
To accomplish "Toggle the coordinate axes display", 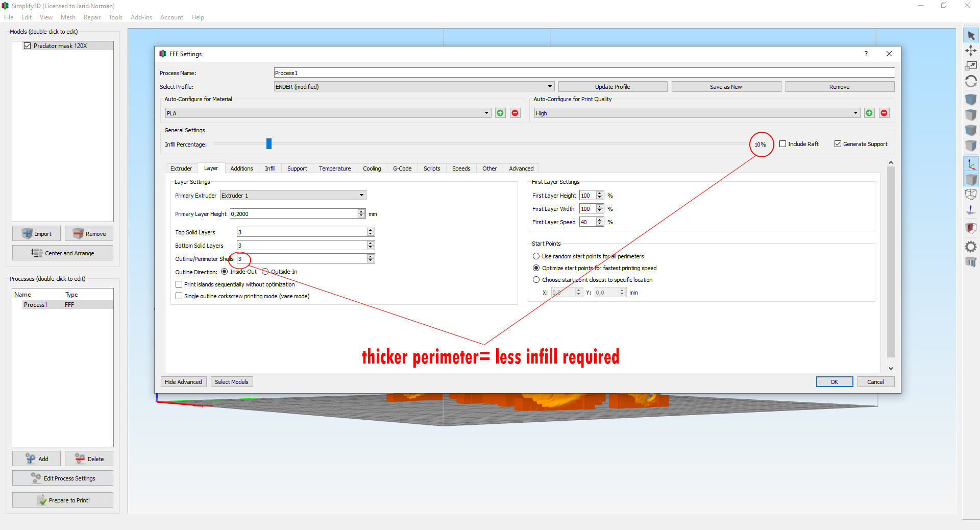I will (971, 164).
